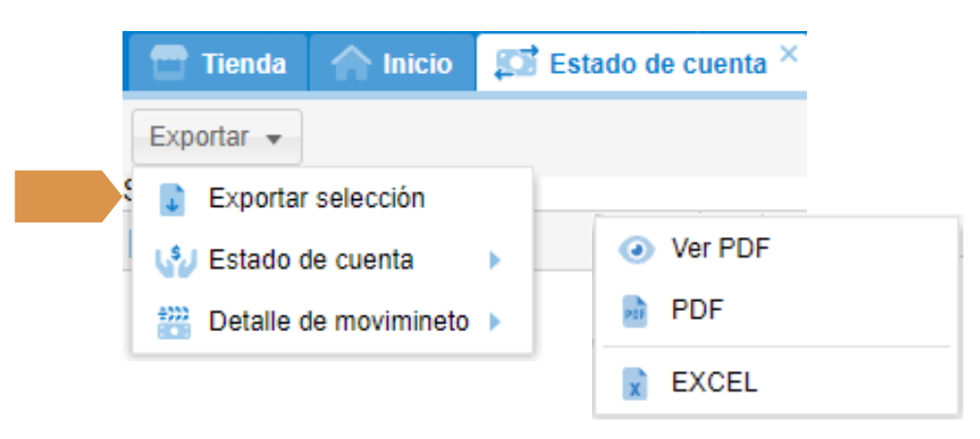
Task: Click the PDF file icon
Action: point(635,312)
